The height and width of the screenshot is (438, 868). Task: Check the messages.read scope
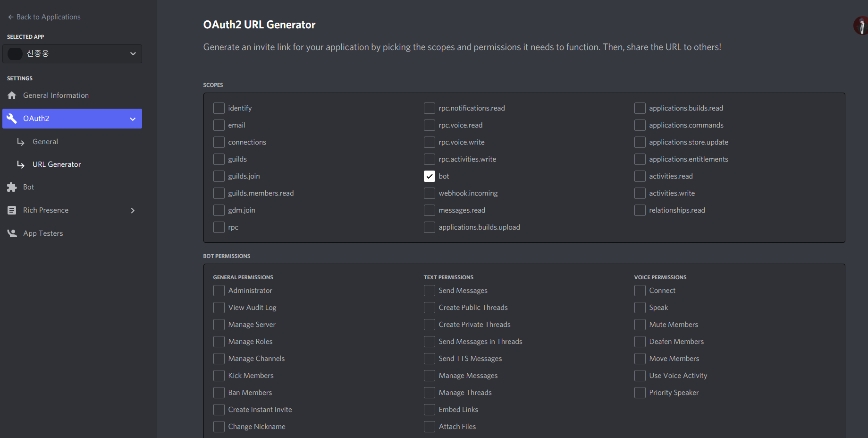[430, 210]
